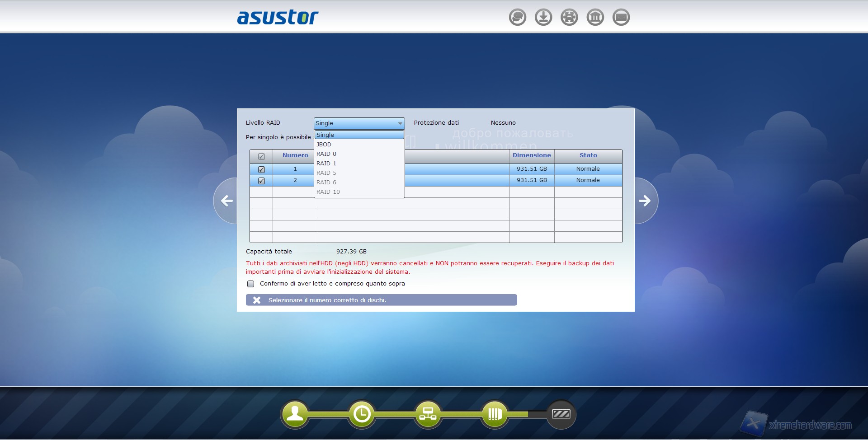Screen dimensions: 868x440
Task: Toggle the select-all checkbox in table header
Action: (x=261, y=156)
